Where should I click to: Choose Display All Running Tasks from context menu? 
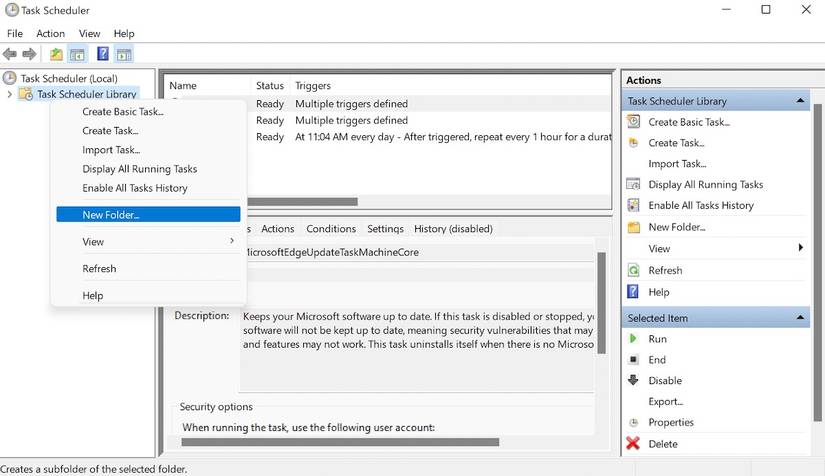pyautogui.click(x=148, y=169)
